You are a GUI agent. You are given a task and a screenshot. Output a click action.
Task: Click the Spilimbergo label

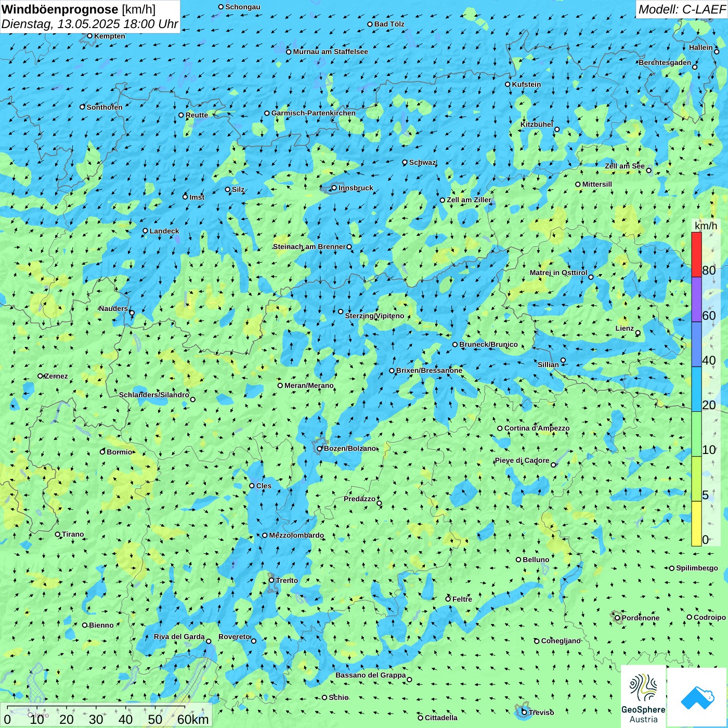click(697, 568)
